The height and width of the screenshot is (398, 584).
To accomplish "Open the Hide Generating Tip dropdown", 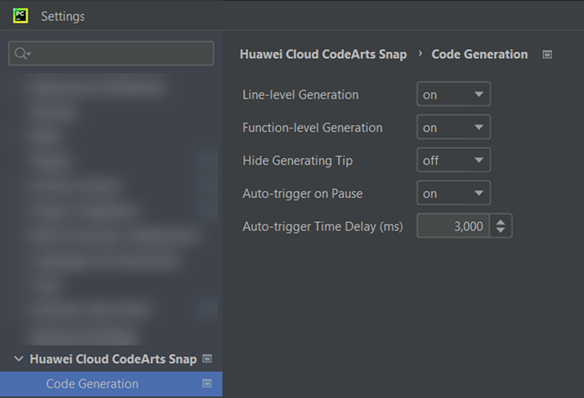I will tap(453, 160).
